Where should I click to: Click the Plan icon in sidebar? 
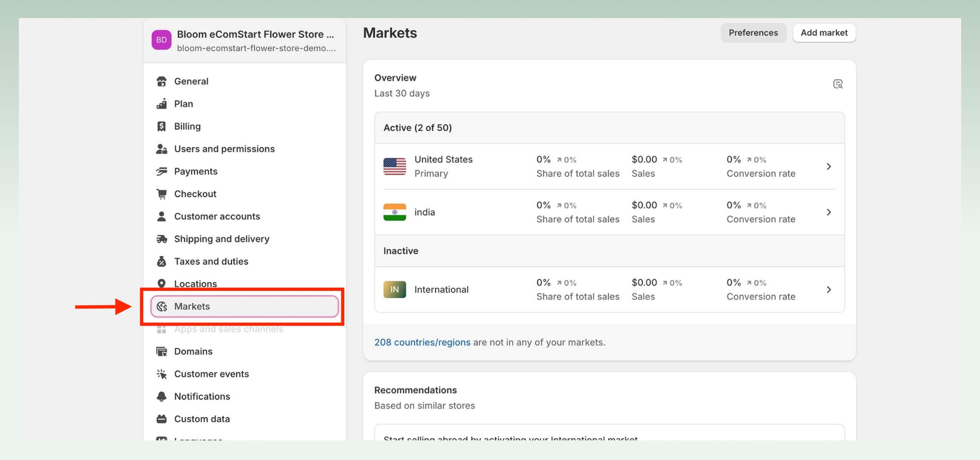coord(161,104)
